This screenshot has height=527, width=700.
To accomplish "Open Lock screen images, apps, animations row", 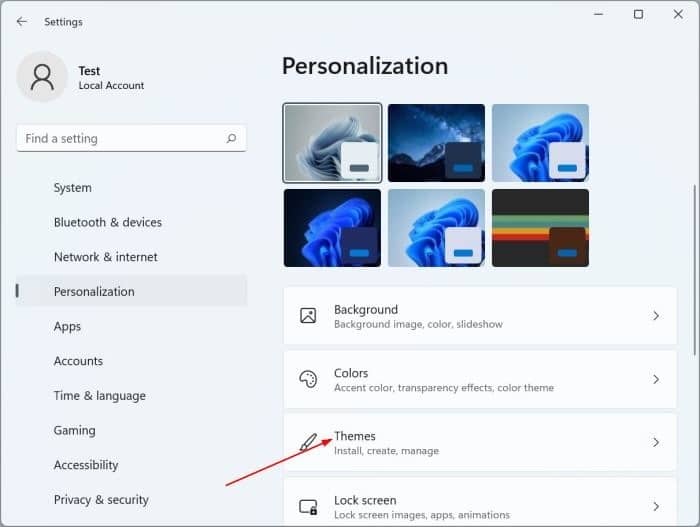I will [480, 502].
